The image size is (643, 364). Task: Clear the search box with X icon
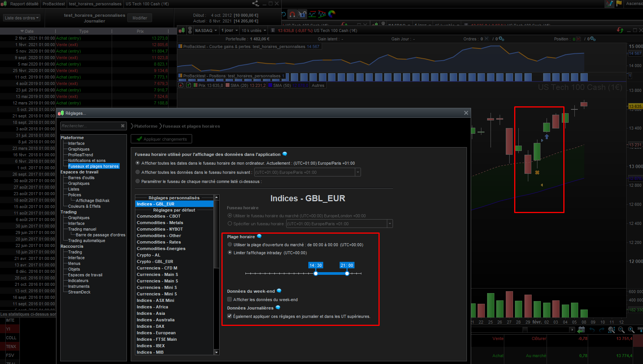123,126
